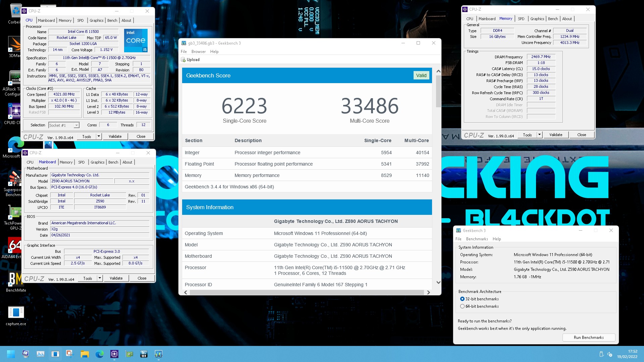Click the 6223 Single-Core Score value

coord(245,106)
